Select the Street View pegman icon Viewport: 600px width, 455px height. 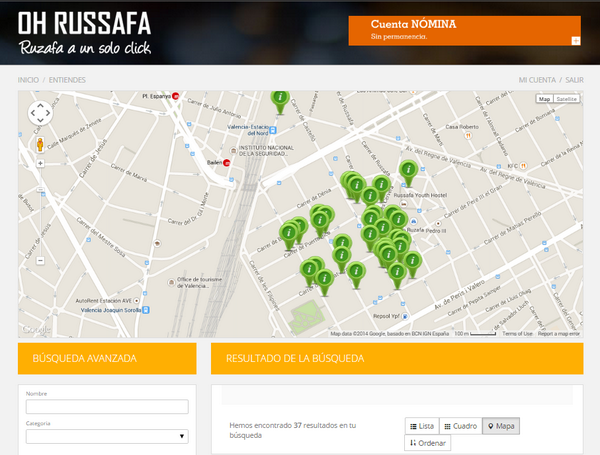point(40,145)
